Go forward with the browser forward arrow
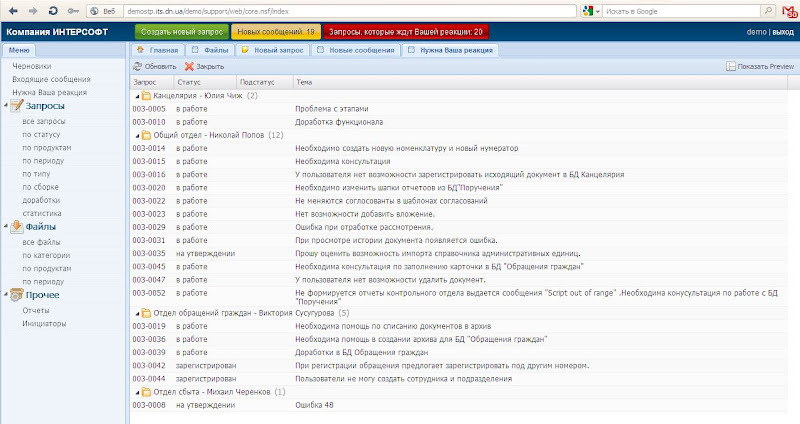 coord(33,11)
